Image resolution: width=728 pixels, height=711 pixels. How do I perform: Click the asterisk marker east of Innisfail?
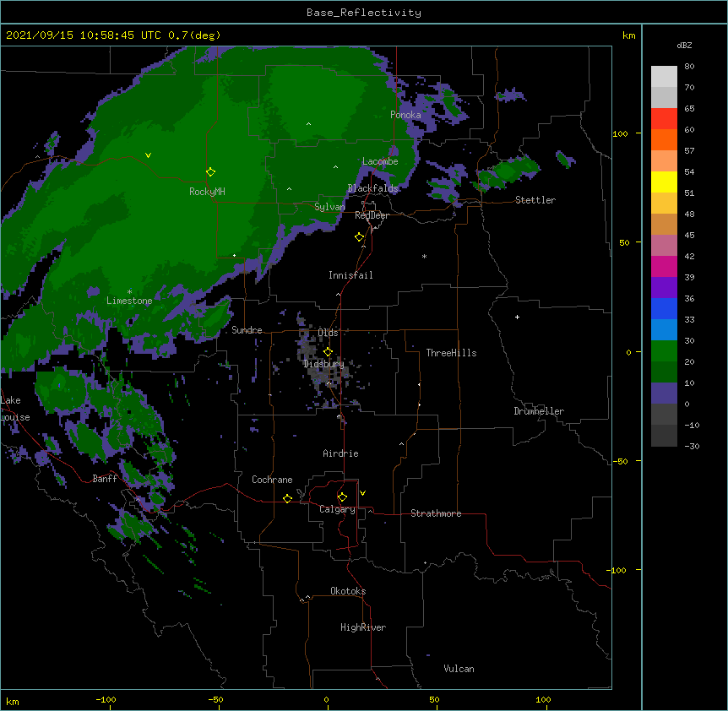pyautogui.click(x=424, y=257)
